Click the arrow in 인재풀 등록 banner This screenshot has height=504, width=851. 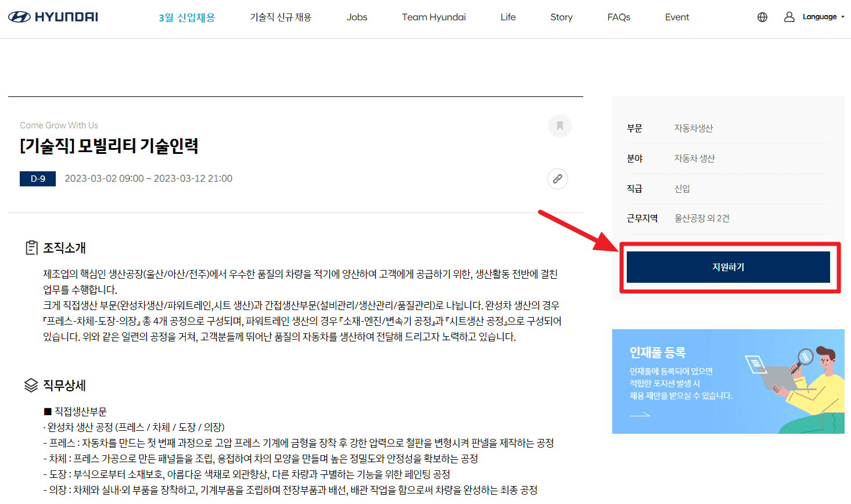click(x=640, y=415)
